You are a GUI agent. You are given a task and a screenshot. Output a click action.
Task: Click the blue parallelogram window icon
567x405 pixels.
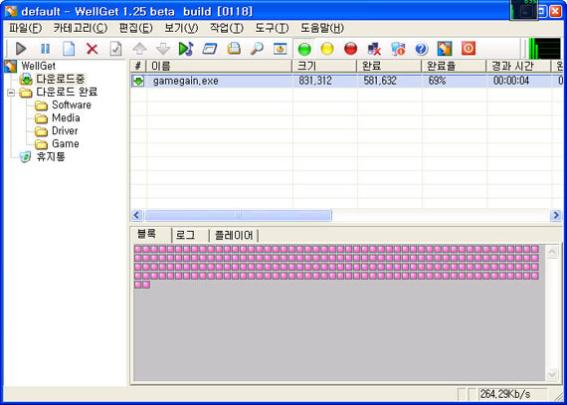click(x=210, y=49)
